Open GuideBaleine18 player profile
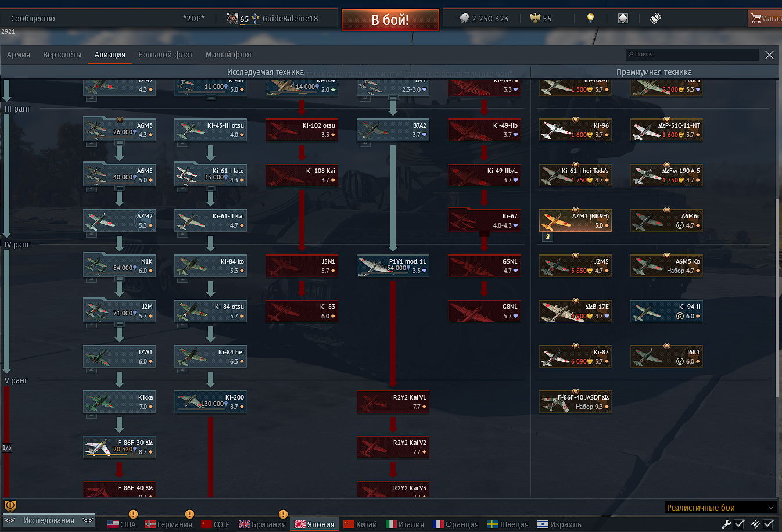The image size is (782, 532). pos(290,19)
